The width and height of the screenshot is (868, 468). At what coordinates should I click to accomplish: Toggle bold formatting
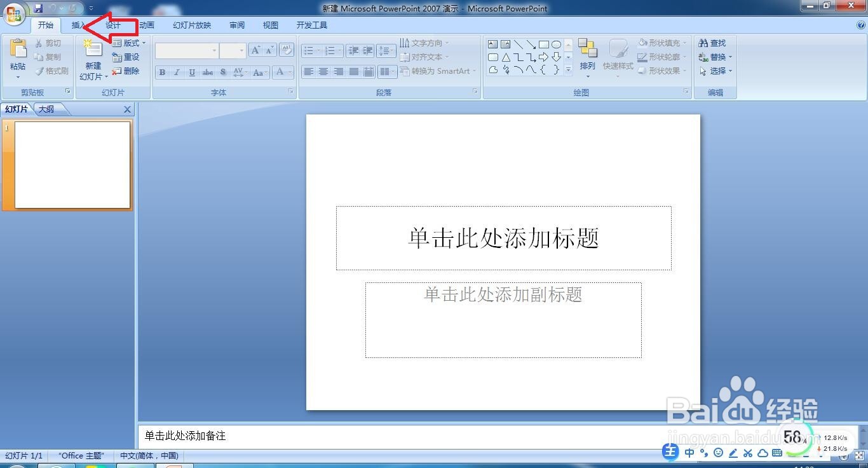(162, 72)
